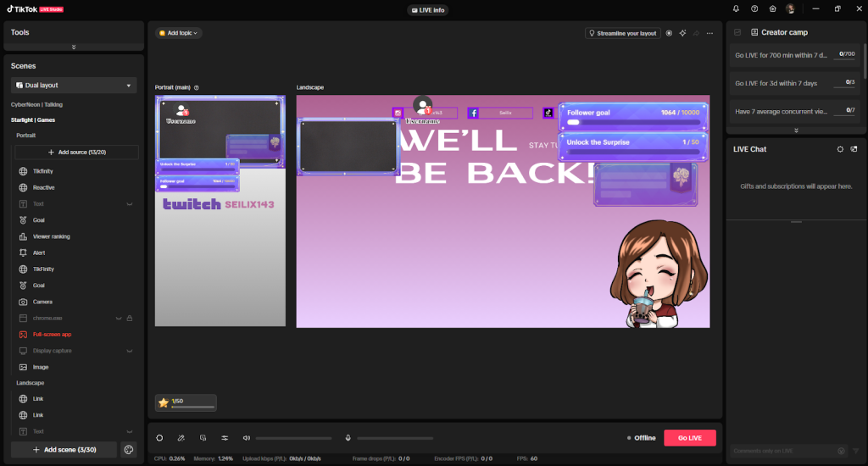Expand the Creator camp task list
This screenshot has height=466, width=868.
click(795, 130)
